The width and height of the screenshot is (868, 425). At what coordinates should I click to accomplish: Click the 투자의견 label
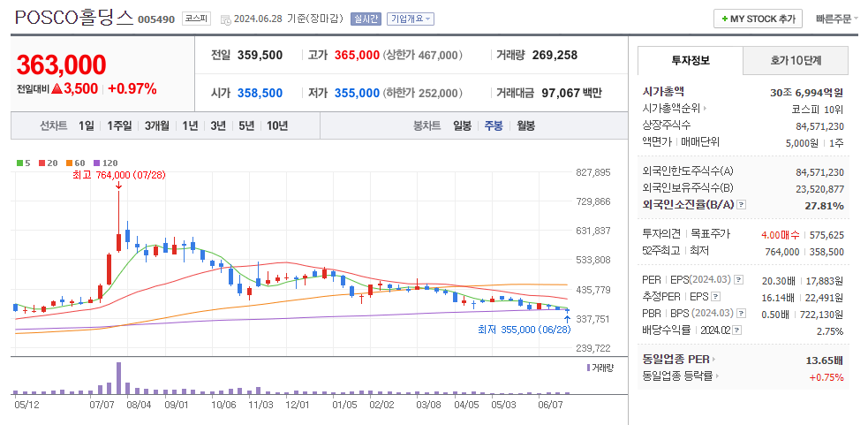coord(661,234)
